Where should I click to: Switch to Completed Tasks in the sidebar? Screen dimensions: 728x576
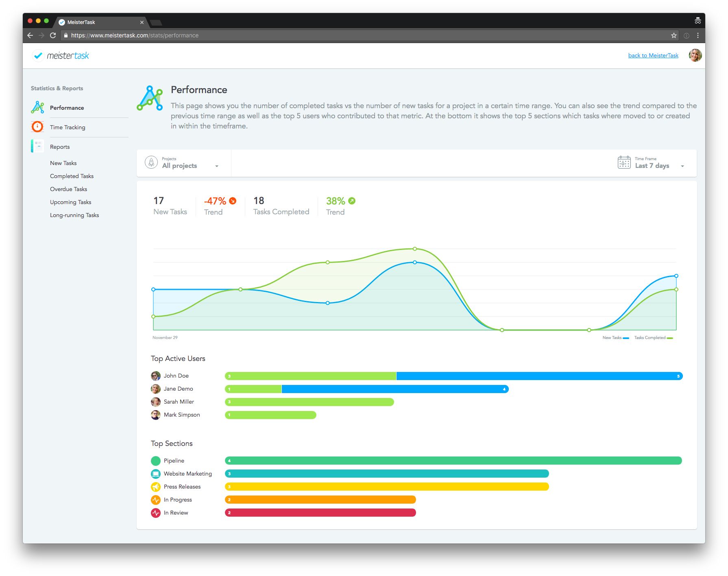(72, 176)
